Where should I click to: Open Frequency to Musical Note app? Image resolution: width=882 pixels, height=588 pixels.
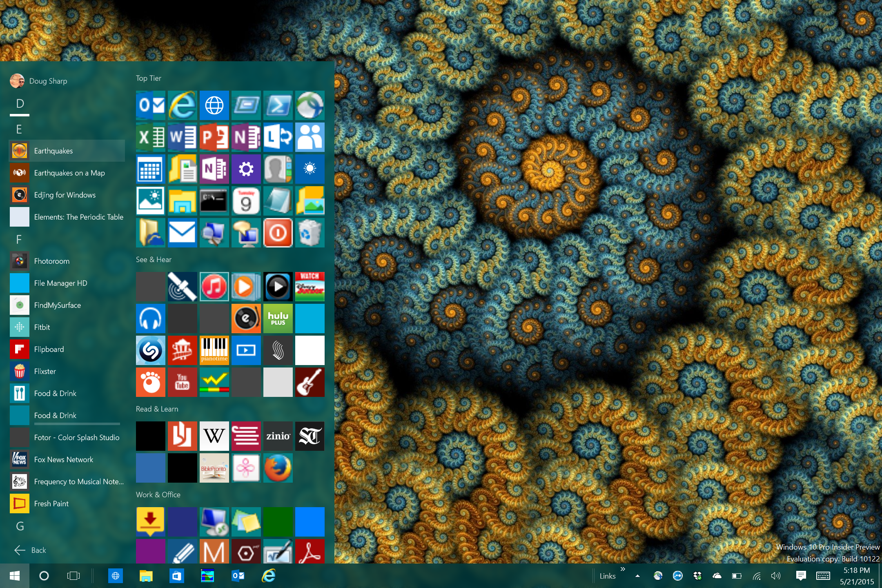(67, 481)
